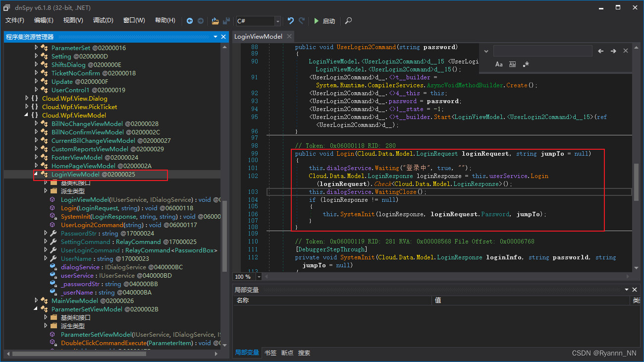Focus the find text input field
This screenshot has width=644, height=362.
pyautogui.click(x=542, y=51)
